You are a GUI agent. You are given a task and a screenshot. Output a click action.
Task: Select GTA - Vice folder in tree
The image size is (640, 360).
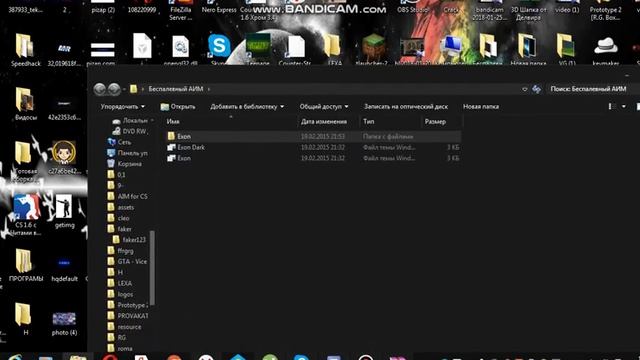(x=127, y=262)
